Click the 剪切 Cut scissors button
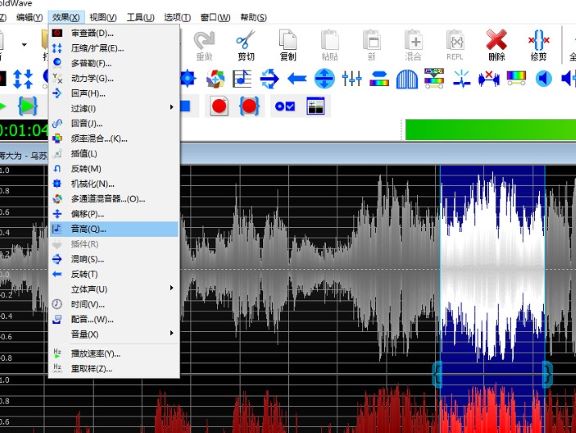 click(x=246, y=45)
